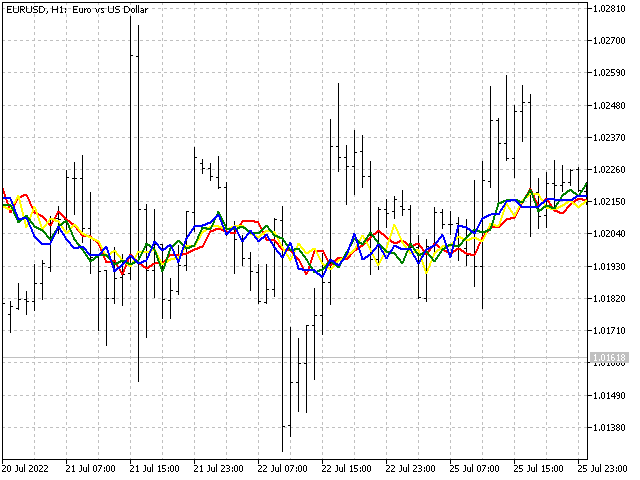
Task: Click the 20 Jul 2022 date label
Action: point(25,469)
